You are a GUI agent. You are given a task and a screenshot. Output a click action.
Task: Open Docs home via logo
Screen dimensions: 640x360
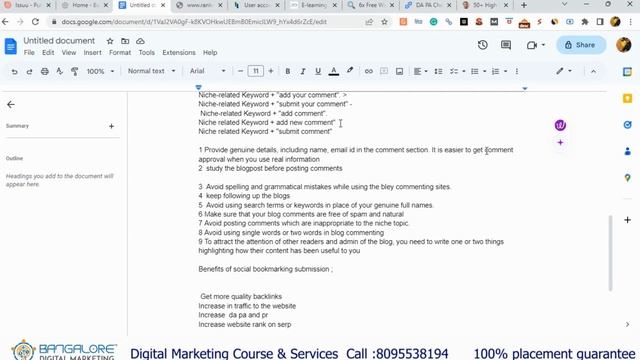point(11,46)
